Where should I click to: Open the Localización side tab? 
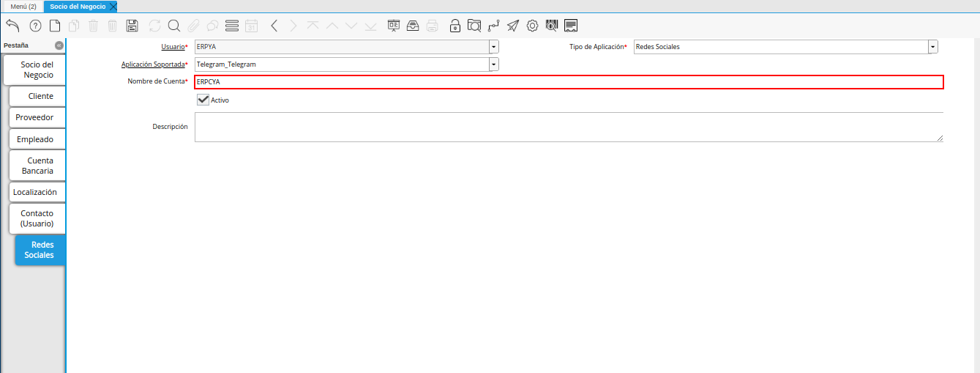37,192
